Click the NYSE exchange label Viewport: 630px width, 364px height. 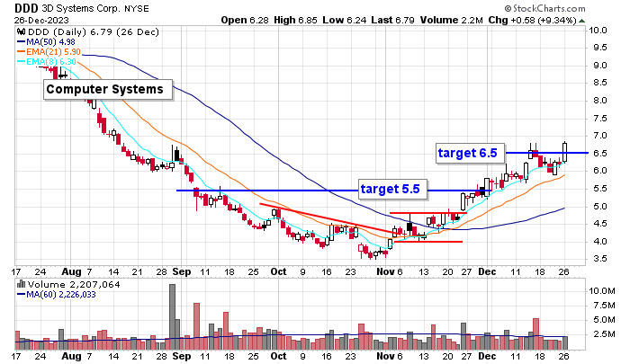[x=137, y=8]
